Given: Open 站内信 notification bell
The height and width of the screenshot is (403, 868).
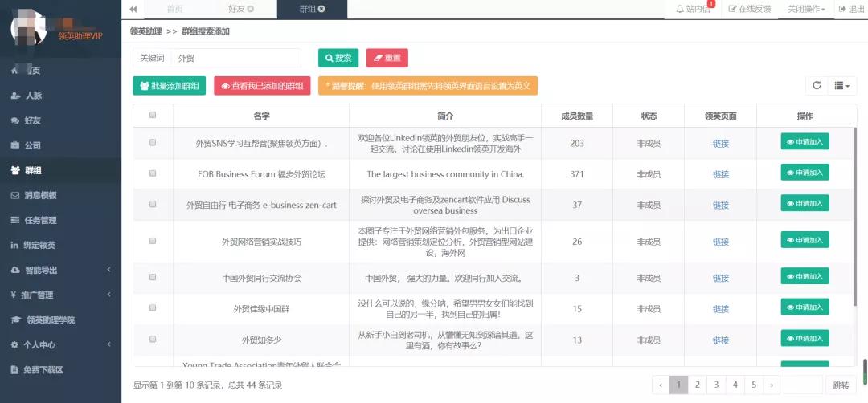Looking at the screenshot, I should click(x=693, y=9).
